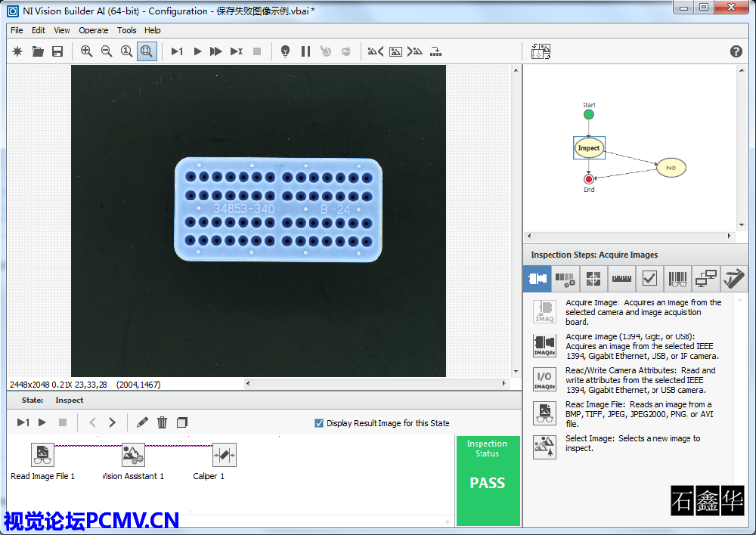Toggle Display Result Image for this State
The width and height of the screenshot is (756, 535).
tap(319, 423)
